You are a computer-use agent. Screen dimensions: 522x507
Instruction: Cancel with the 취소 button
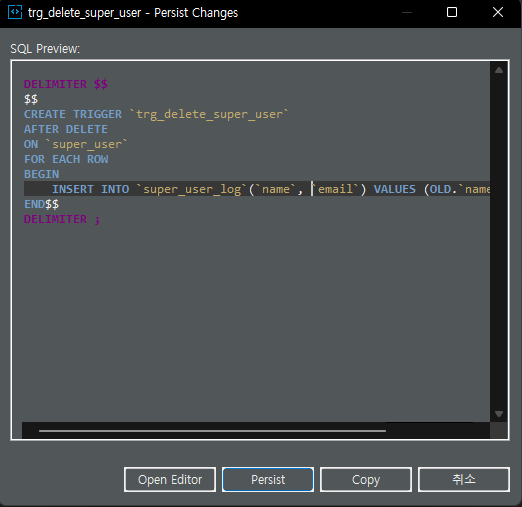pyautogui.click(x=464, y=479)
